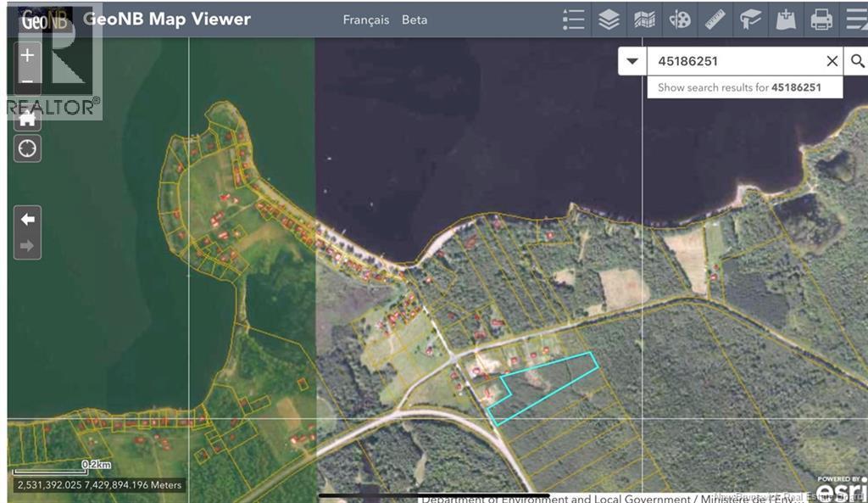The width and height of the screenshot is (868, 503).
Task: Open the graduation cap help icon
Action: [x=750, y=19]
